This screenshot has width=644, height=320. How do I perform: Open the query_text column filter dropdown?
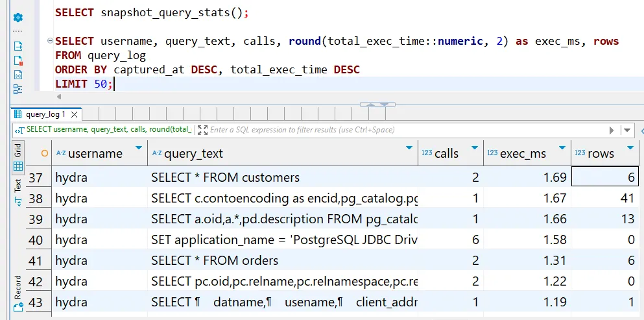pos(409,147)
